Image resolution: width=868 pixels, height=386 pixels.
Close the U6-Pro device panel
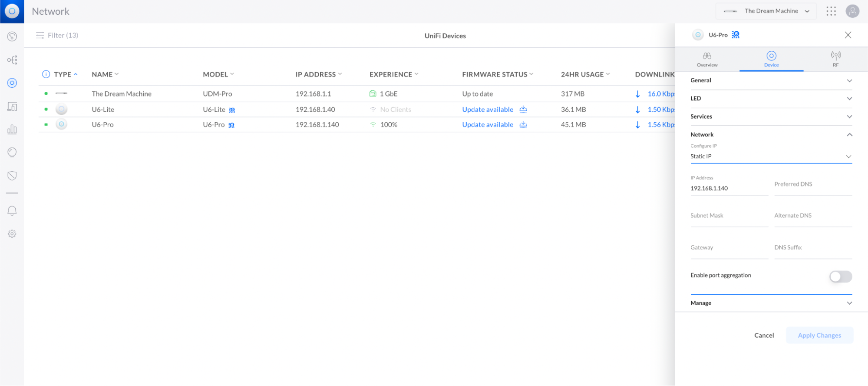pos(848,35)
